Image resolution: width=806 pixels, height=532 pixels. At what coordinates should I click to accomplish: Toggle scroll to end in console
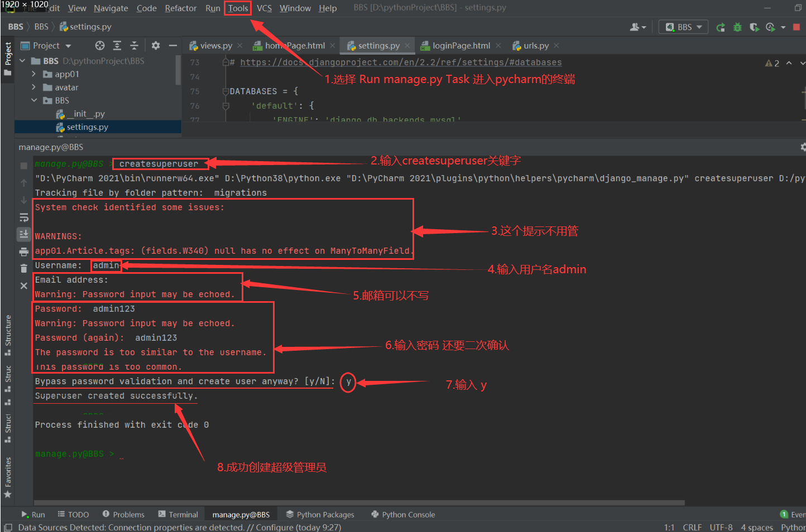click(23, 234)
